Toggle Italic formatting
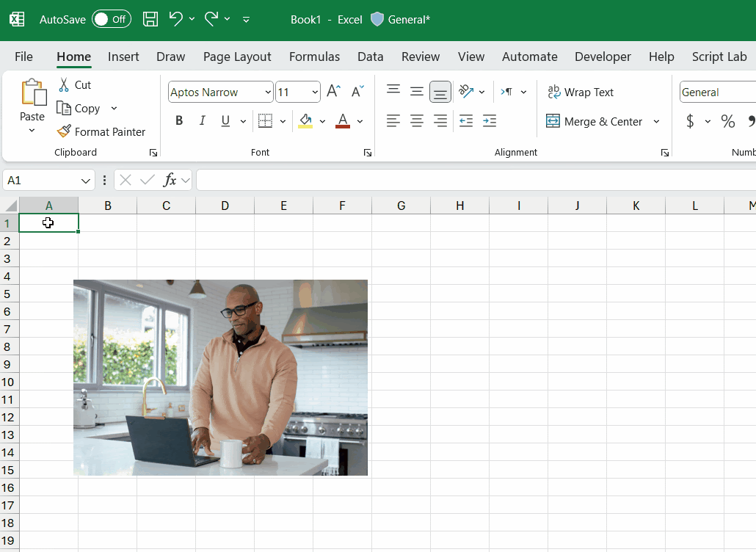 202,121
